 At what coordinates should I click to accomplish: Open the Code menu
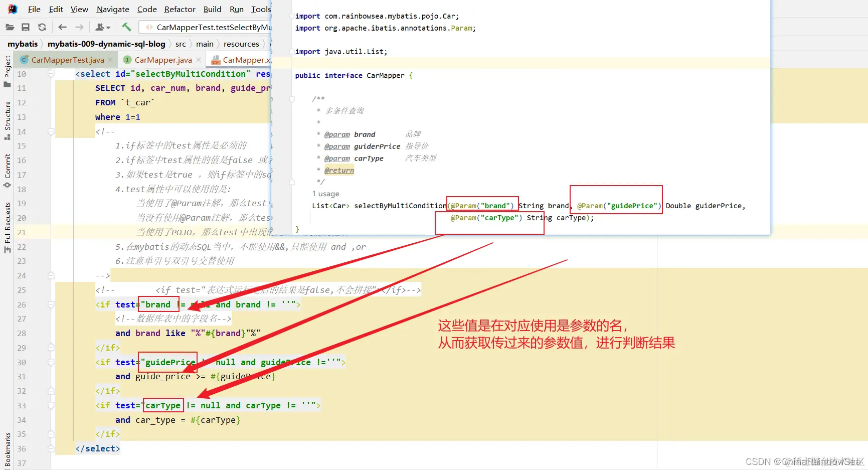coord(147,9)
